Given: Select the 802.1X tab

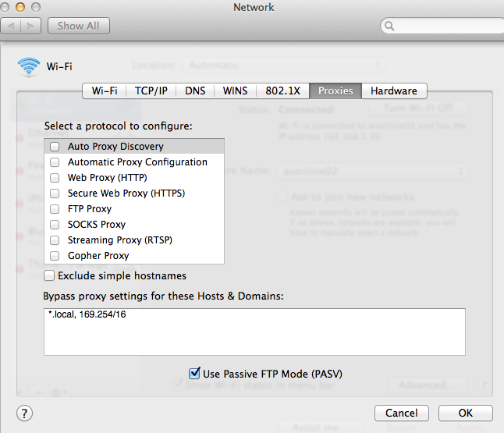Looking at the screenshot, I should click(x=283, y=91).
